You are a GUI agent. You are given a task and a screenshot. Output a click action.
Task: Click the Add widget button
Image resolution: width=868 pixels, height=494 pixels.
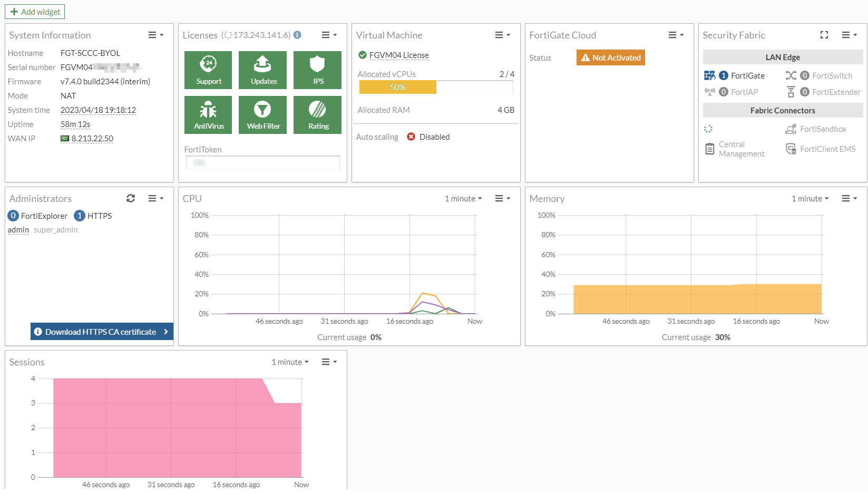[34, 11]
